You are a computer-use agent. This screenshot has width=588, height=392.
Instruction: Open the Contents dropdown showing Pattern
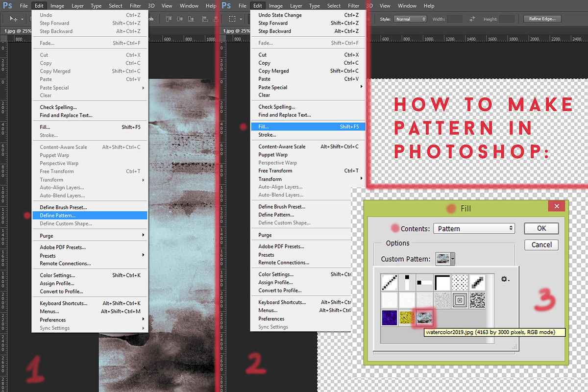click(x=474, y=228)
